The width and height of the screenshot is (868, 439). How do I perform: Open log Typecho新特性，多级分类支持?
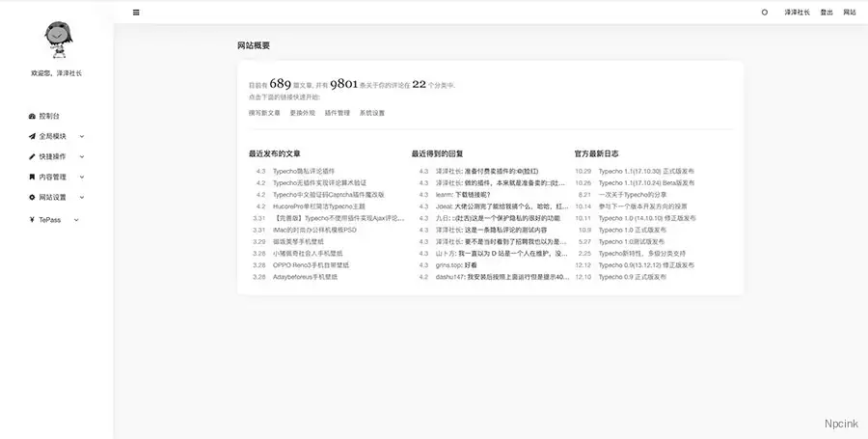[642, 254]
